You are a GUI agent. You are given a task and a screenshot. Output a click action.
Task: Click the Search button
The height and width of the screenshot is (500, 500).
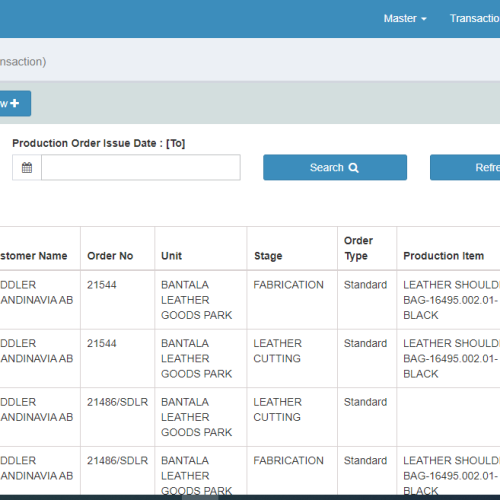(335, 167)
